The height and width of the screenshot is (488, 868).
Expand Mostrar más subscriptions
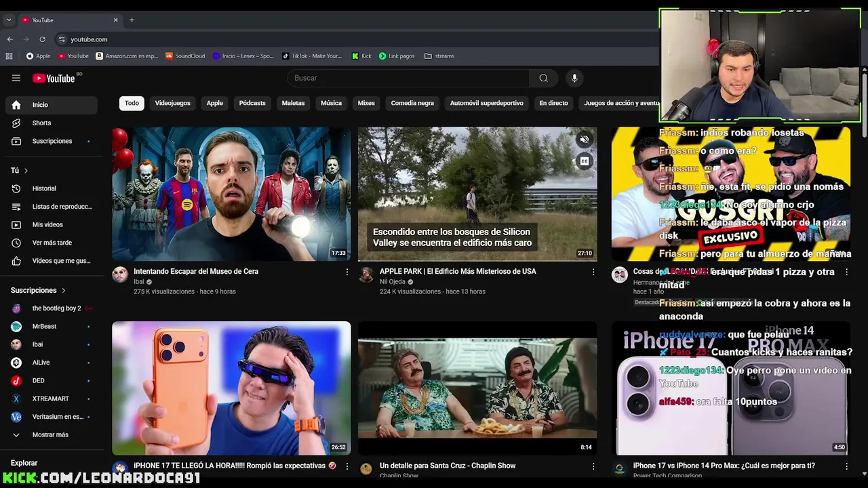pyautogui.click(x=52, y=435)
